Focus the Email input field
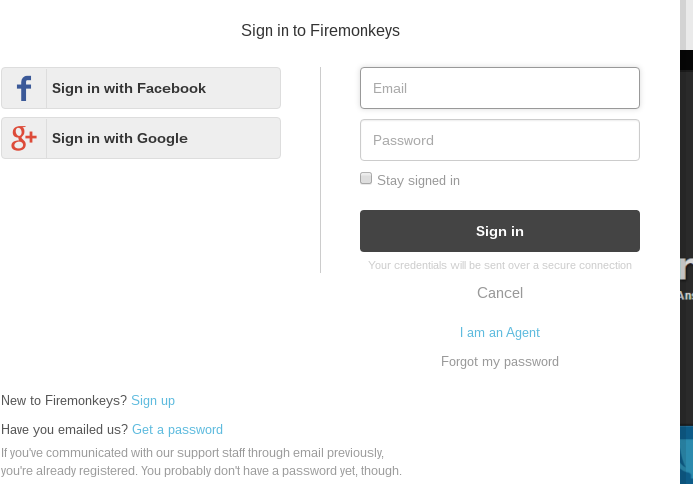693x484 pixels. pyautogui.click(x=499, y=88)
